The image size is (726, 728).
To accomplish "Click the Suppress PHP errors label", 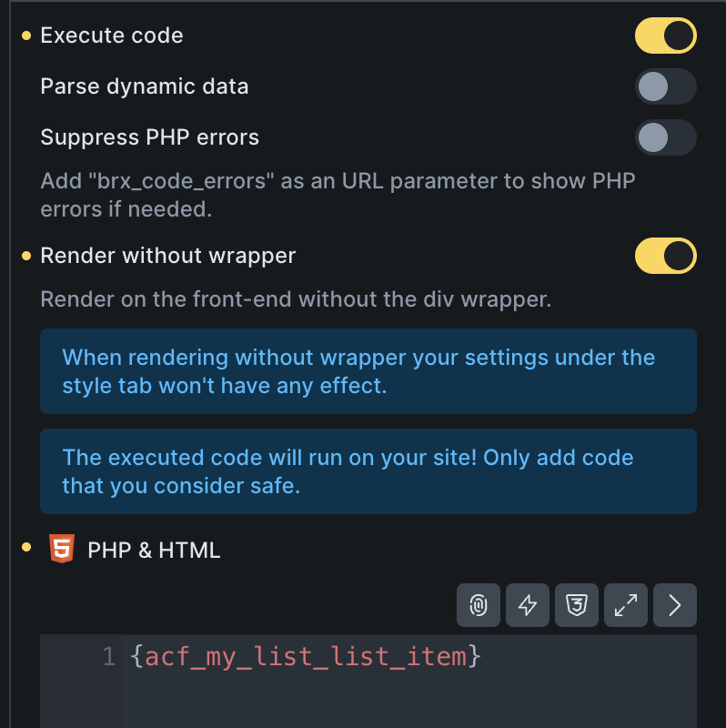I will (150, 138).
